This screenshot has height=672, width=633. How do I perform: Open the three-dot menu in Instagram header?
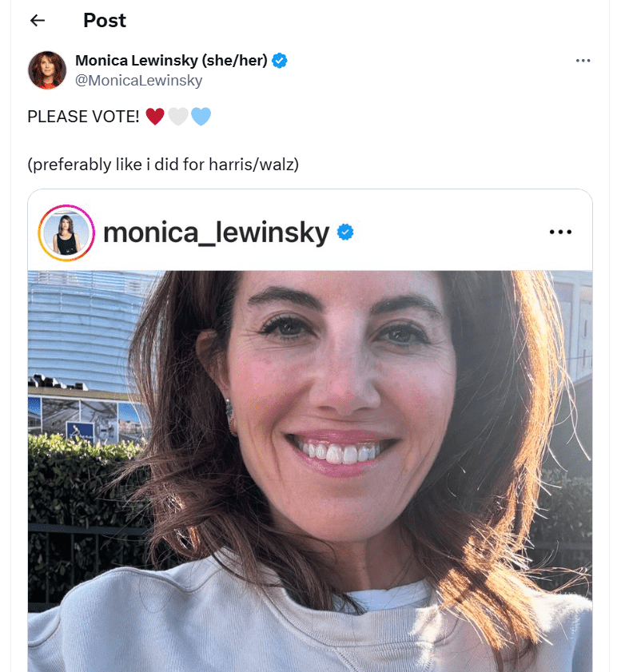coord(560,233)
